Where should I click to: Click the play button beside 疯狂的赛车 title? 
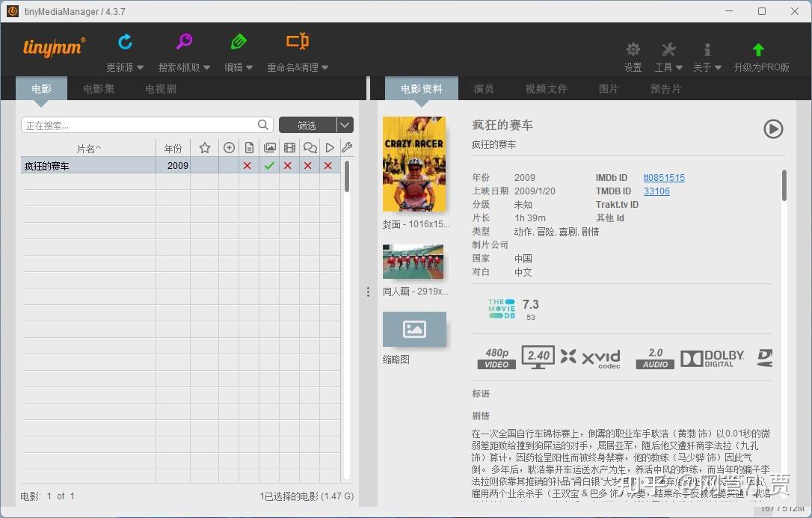pyautogui.click(x=774, y=129)
